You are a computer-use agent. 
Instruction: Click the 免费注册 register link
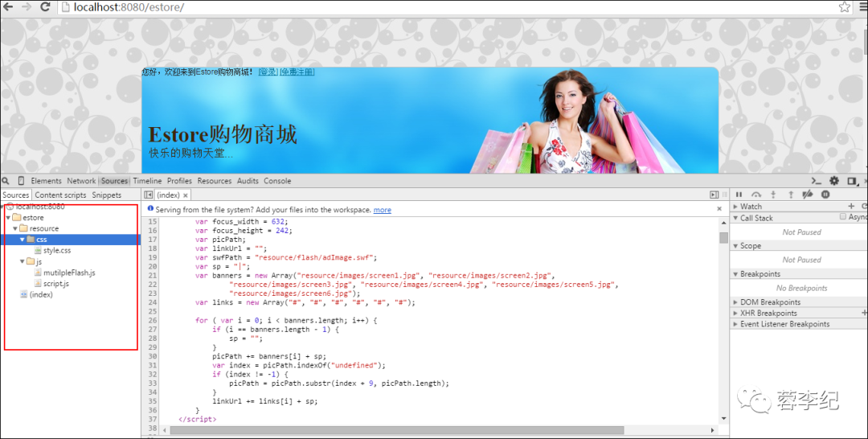[x=297, y=72]
